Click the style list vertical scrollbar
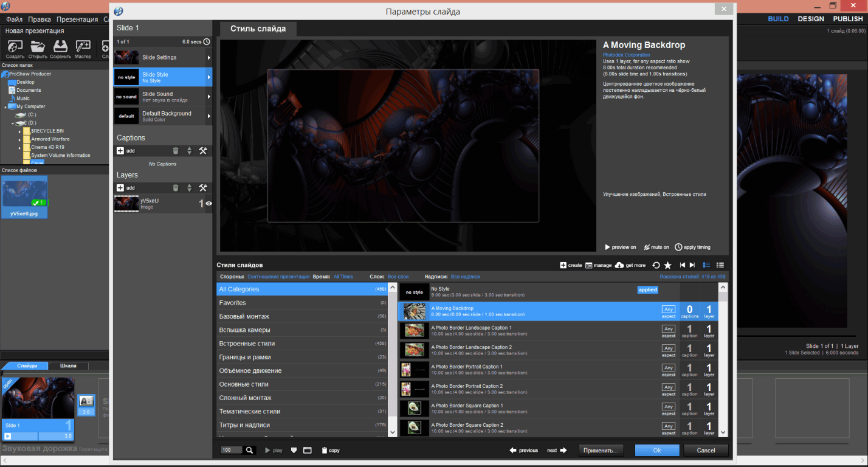The width and height of the screenshot is (868, 467). (722, 359)
